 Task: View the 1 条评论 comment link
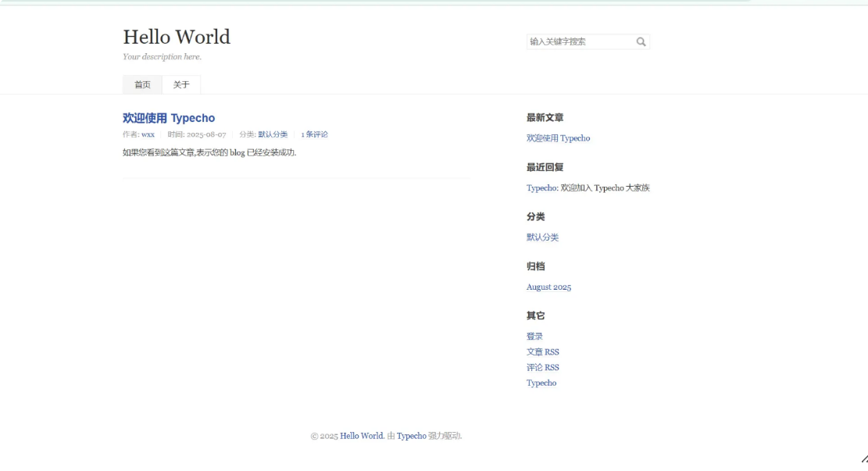[x=315, y=134]
